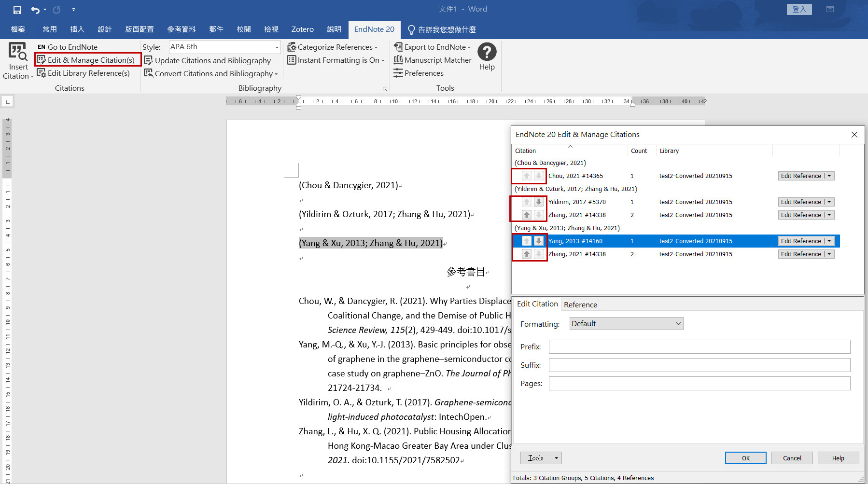Open Edit Reference dropdown arrow for Yildirim, 2017
The height and width of the screenshot is (484, 868).
(829, 202)
